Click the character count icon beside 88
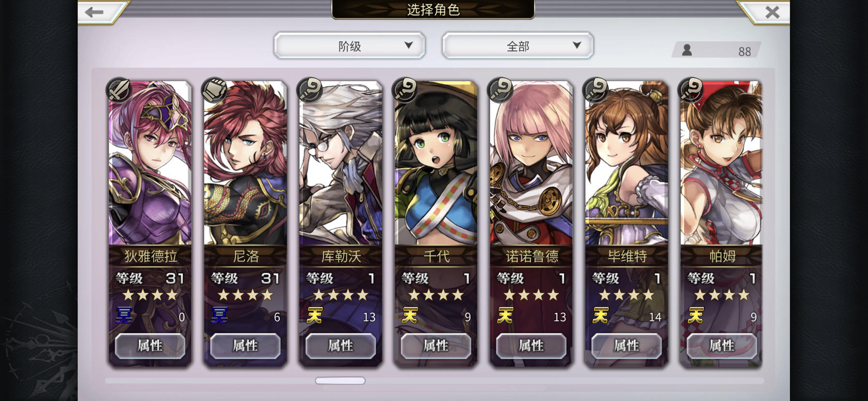Screen dimensions: 868x401 (x=687, y=50)
